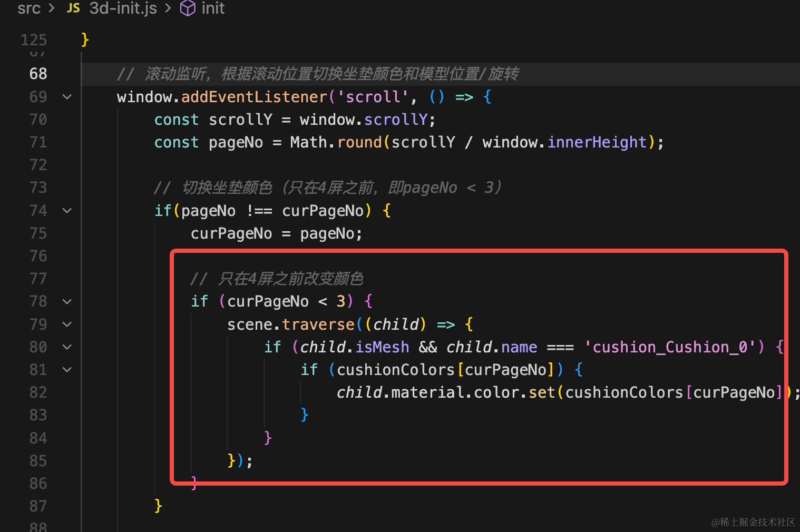Click line number 72 in the gutter
This screenshot has width=800, height=532.
tap(38, 165)
